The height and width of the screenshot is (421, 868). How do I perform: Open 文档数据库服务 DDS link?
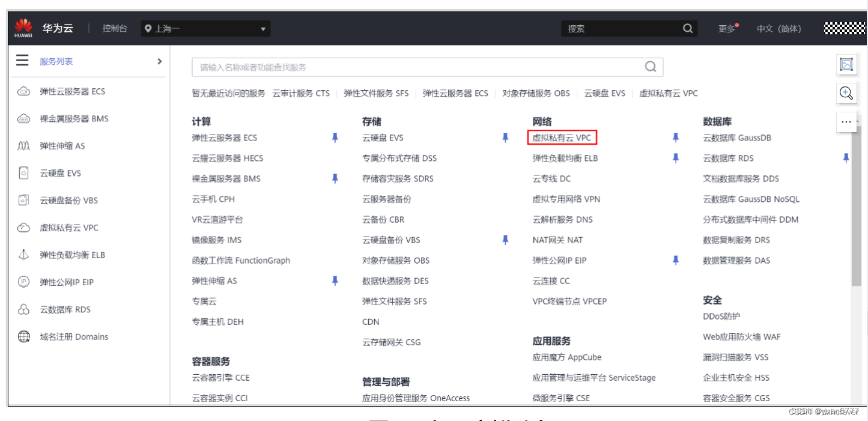click(741, 178)
